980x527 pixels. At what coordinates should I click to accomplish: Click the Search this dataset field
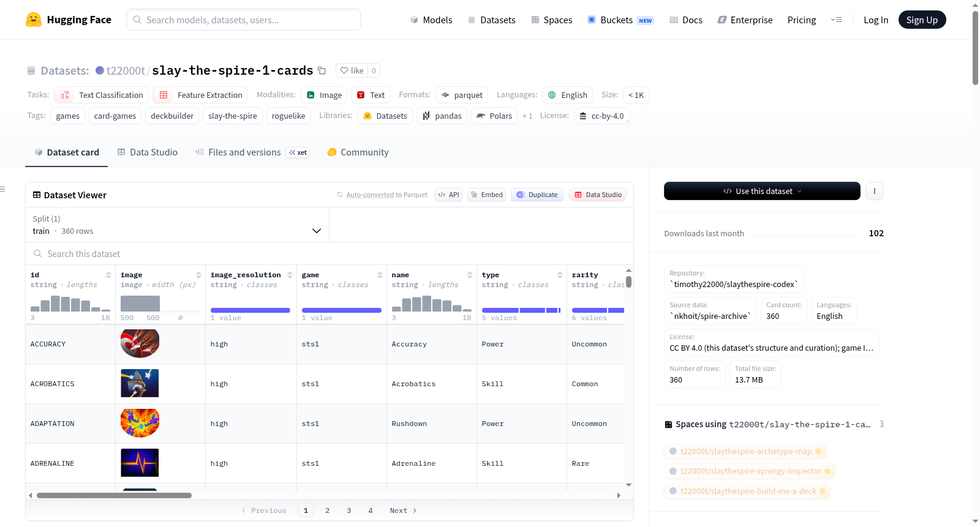tap(330, 254)
